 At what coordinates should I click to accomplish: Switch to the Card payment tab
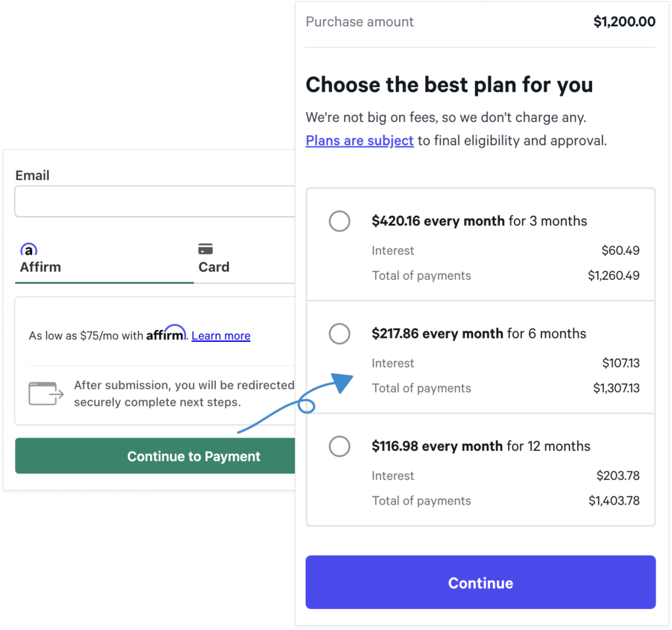coord(214,267)
